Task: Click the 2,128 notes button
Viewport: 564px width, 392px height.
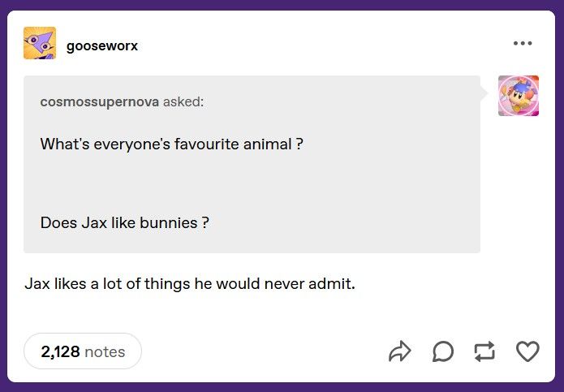Action: [83, 351]
